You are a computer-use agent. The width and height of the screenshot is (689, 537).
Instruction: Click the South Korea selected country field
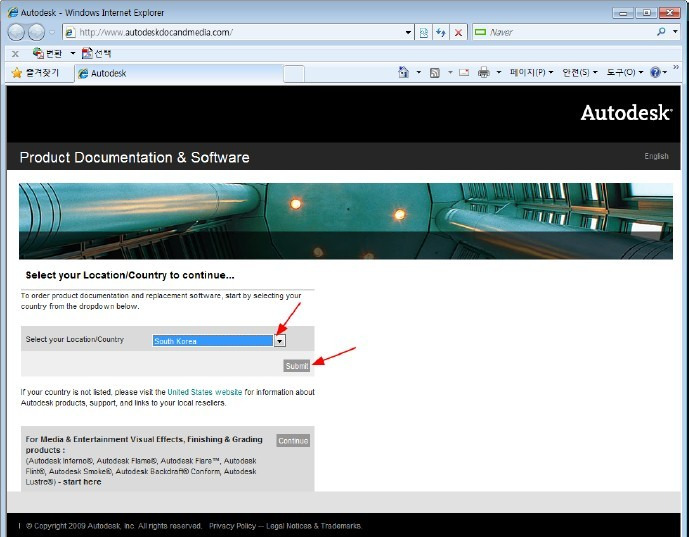click(213, 341)
